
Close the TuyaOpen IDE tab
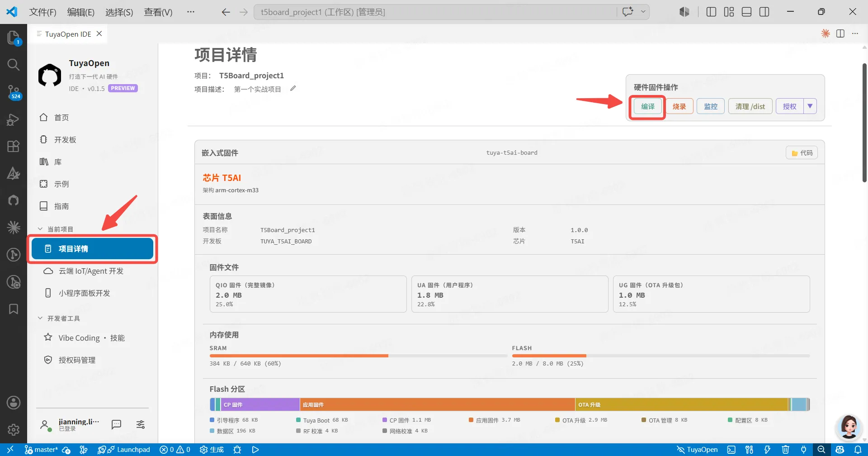click(99, 34)
